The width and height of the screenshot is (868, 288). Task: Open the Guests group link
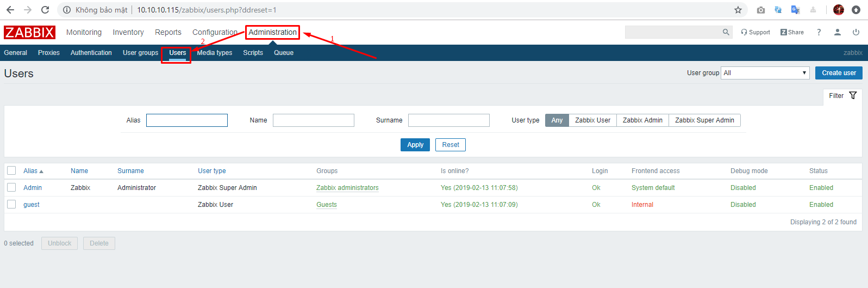(x=327, y=205)
